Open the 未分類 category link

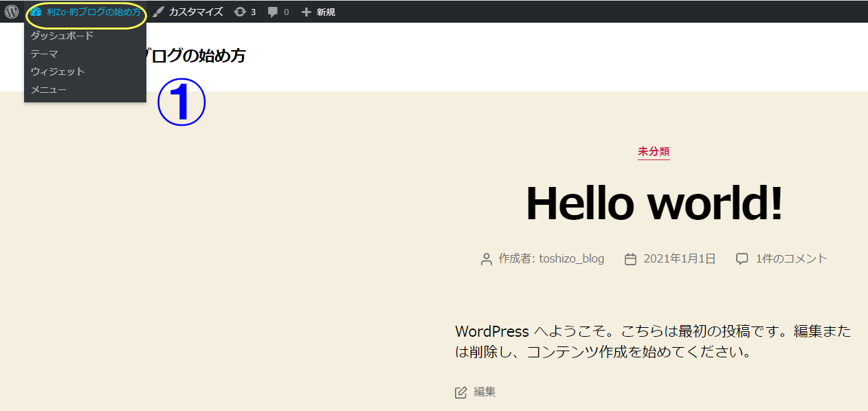tap(654, 152)
